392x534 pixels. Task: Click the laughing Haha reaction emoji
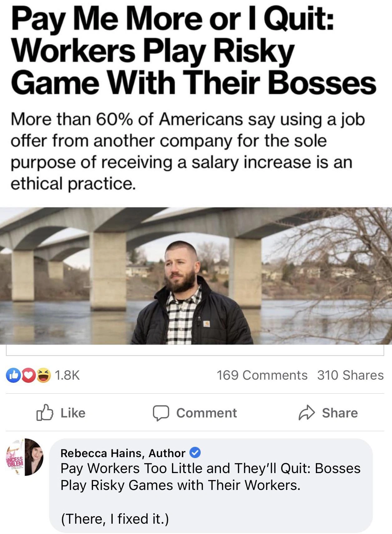click(x=44, y=375)
